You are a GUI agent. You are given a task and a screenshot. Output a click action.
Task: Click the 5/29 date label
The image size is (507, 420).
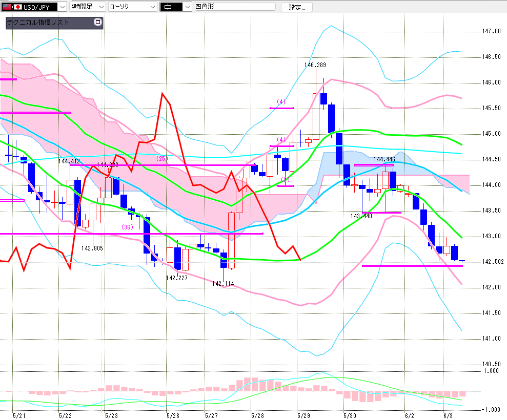(x=304, y=415)
